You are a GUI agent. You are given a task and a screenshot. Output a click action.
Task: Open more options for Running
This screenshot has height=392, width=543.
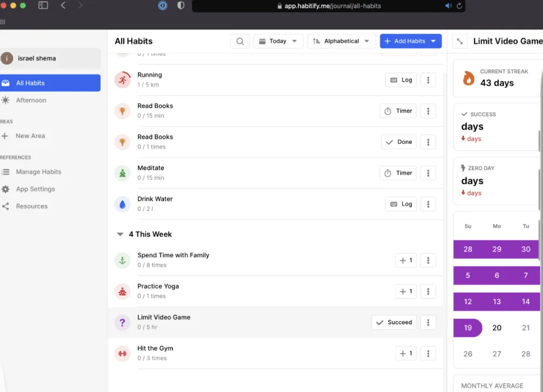[x=428, y=80]
